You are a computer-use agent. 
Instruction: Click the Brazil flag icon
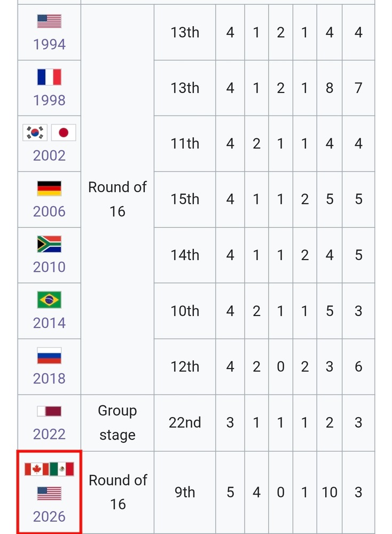(x=49, y=300)
